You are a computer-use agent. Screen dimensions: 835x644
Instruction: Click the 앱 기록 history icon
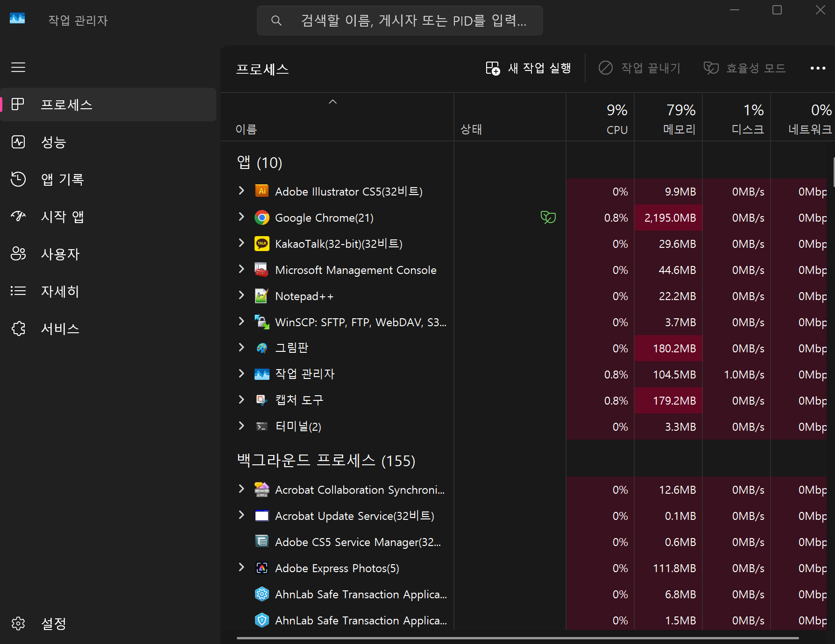pyautogui.click(x=18, y=179)
